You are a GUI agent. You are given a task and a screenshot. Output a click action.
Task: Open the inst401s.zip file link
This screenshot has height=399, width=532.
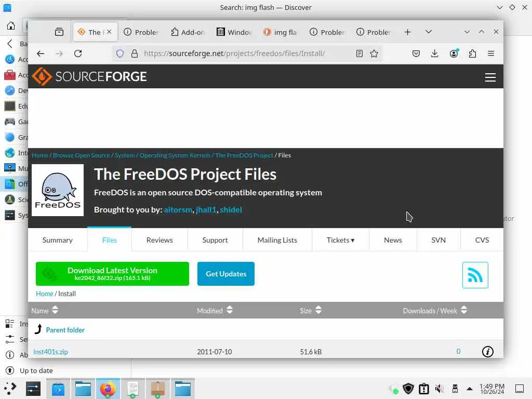(50, 352)
